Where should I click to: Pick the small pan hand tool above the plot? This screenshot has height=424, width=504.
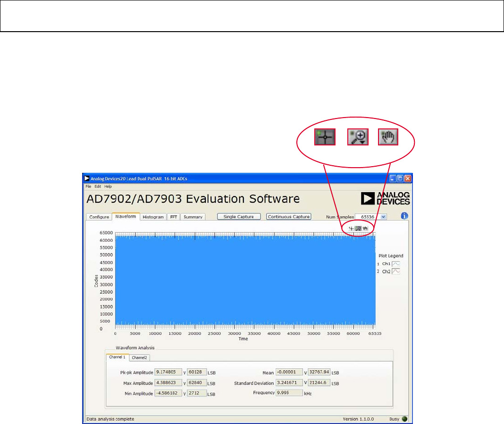(x=365, y=229)
